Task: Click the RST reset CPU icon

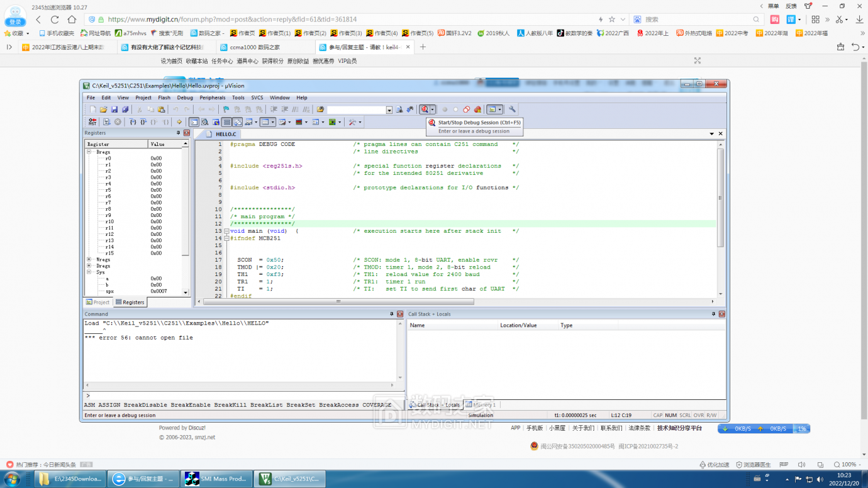Action: pos(92,122)
